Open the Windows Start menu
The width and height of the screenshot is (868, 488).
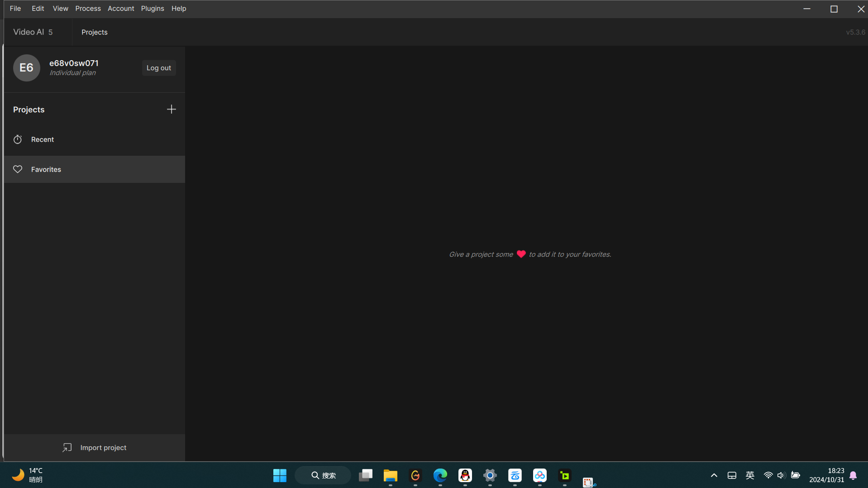pos(280,475)
